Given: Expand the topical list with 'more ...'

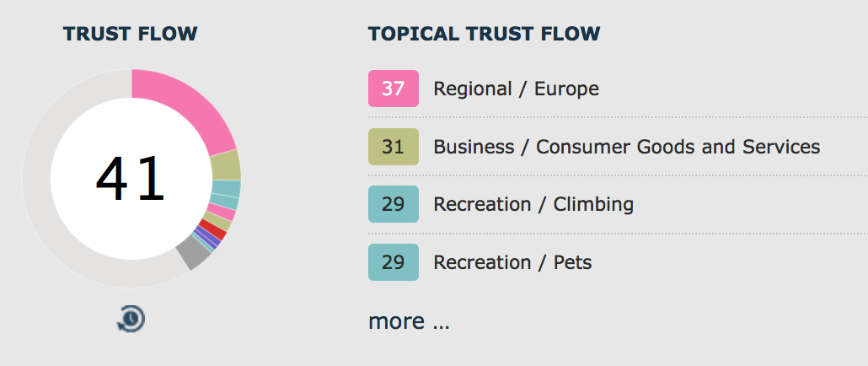Looking at the screenshot, I should click(x=409, y=321).
